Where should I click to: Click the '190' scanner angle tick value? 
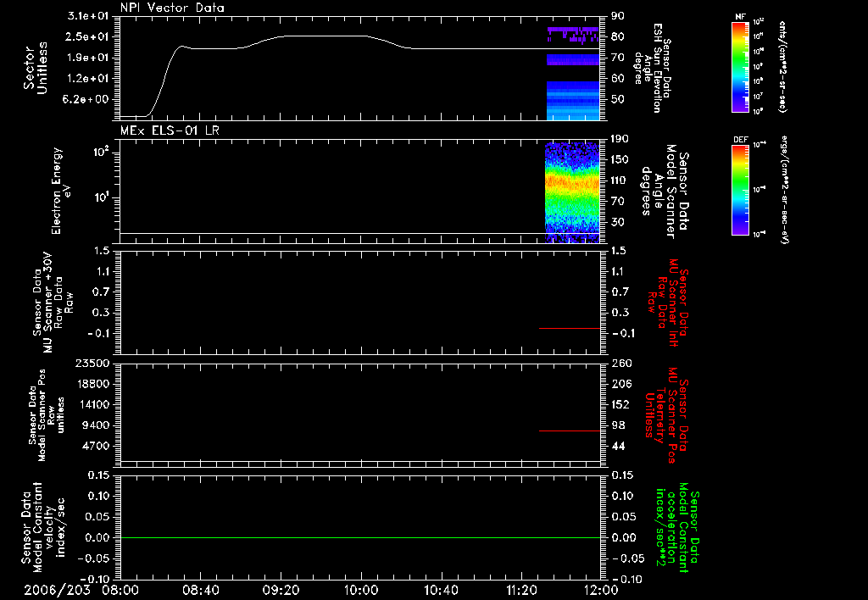pyautogui.click(x=620, y=138)
